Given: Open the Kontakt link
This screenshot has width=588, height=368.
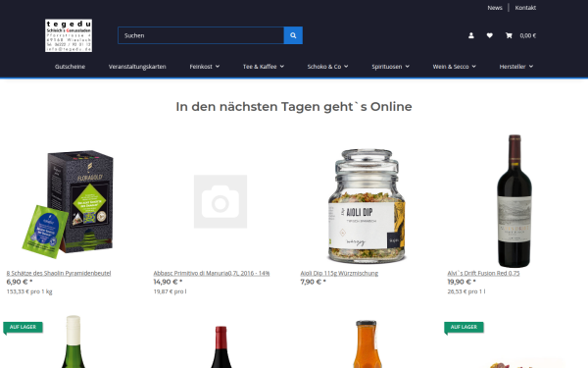Looking at the screenshot, I should 525,8.
